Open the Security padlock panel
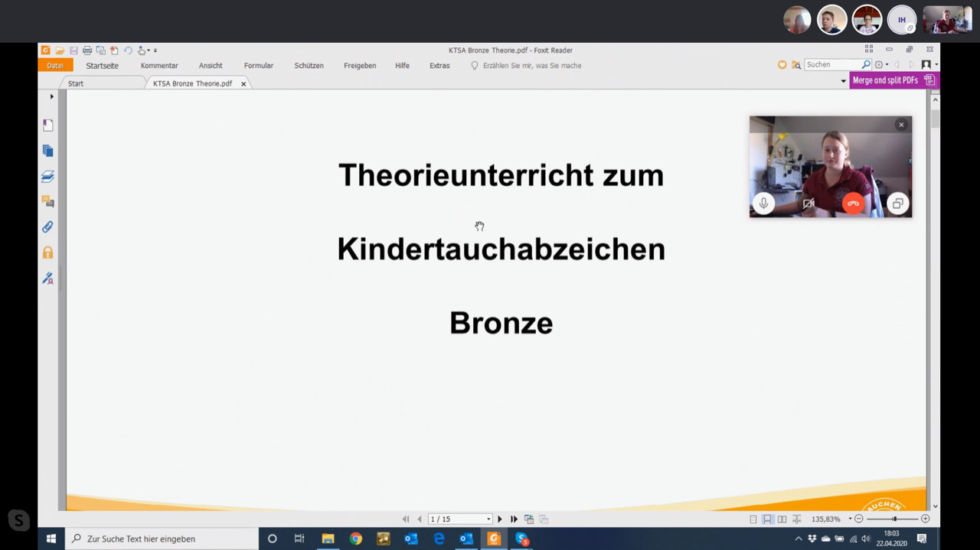The height and width of the screenshot is (550, 980). 47,252
